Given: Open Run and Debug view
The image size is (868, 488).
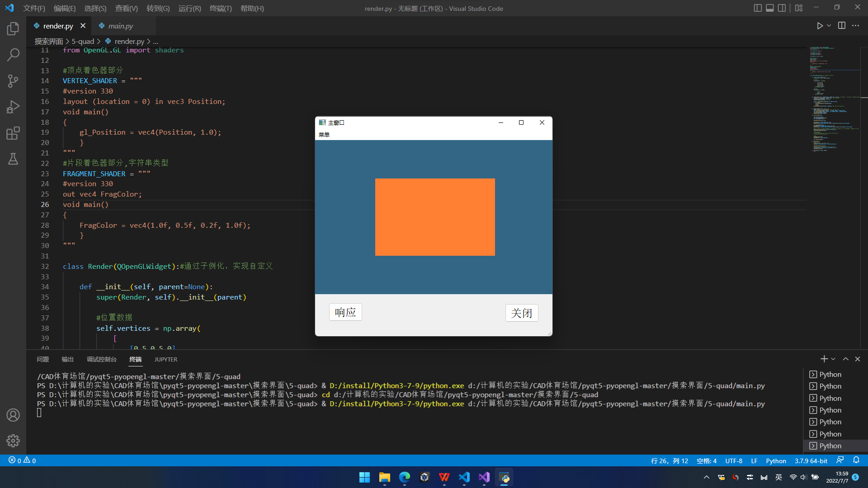Looking at the screenshot, I should pos(13,107).
